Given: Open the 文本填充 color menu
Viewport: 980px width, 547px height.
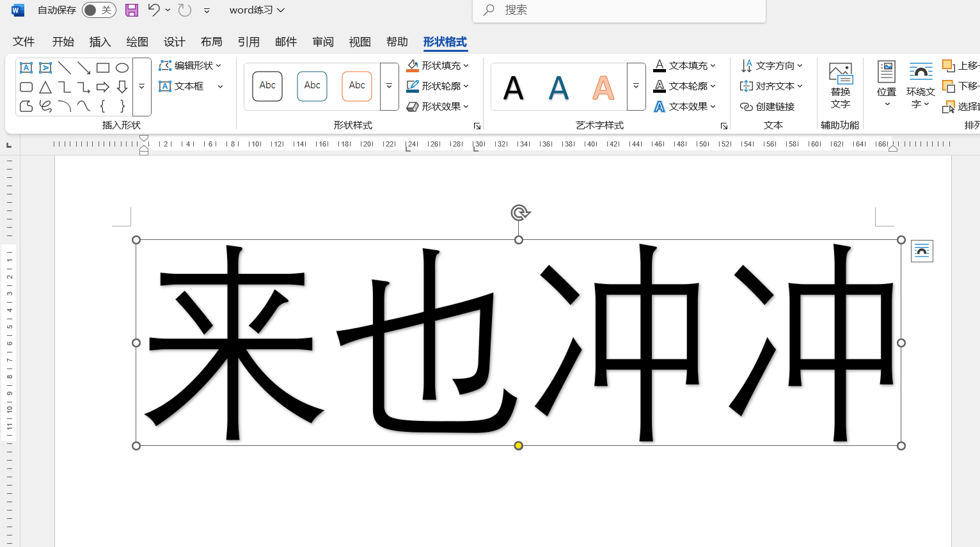Looking at the screenshot, I should [684, 65].
